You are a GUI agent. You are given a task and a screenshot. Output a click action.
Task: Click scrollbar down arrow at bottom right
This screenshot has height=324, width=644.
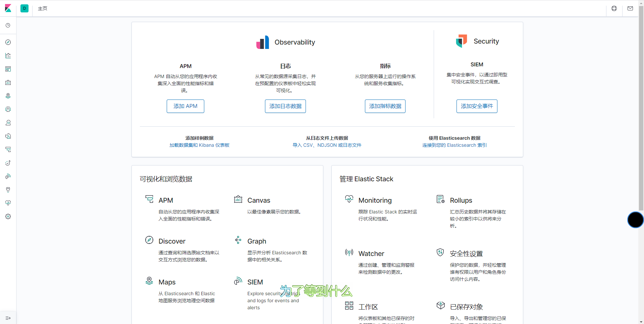(641, 322)
